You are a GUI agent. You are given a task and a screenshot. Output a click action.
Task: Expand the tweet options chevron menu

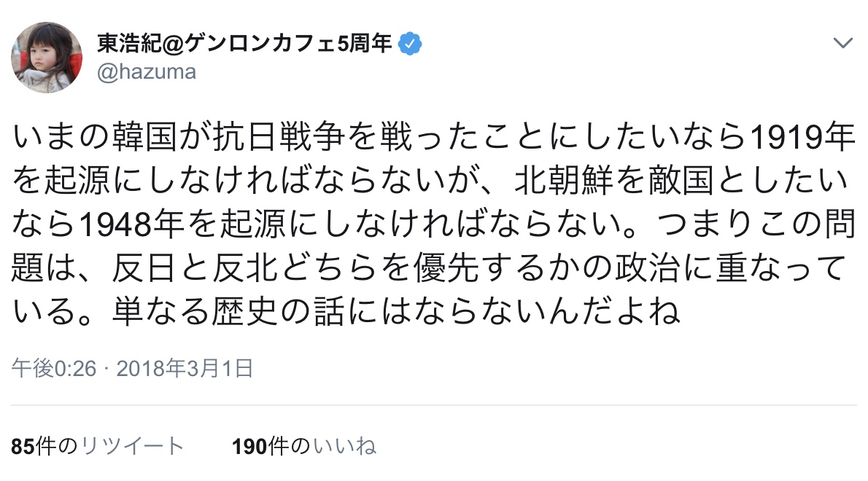click(842, 44)
